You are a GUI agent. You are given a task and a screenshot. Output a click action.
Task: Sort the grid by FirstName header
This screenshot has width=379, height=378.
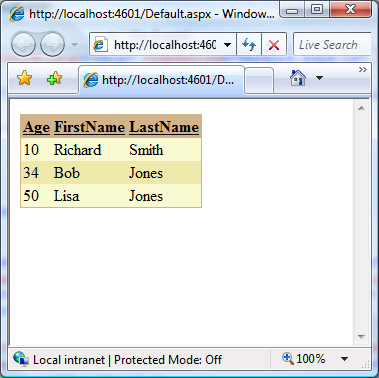[89, 127]
